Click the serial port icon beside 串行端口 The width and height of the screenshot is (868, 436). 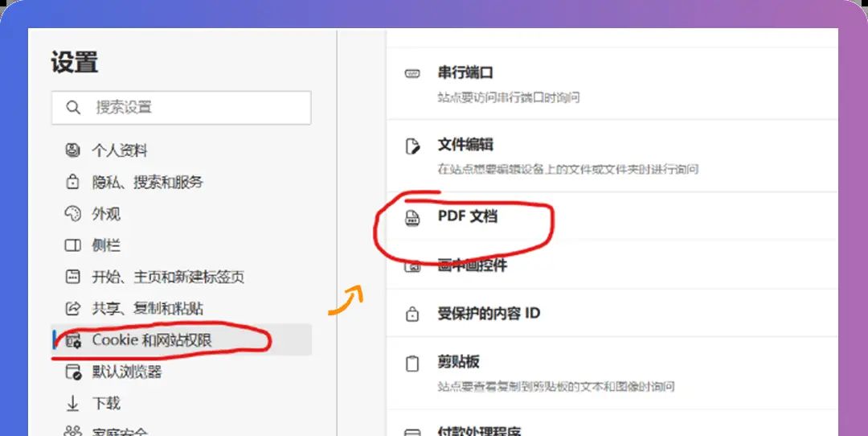coord(412,73)
